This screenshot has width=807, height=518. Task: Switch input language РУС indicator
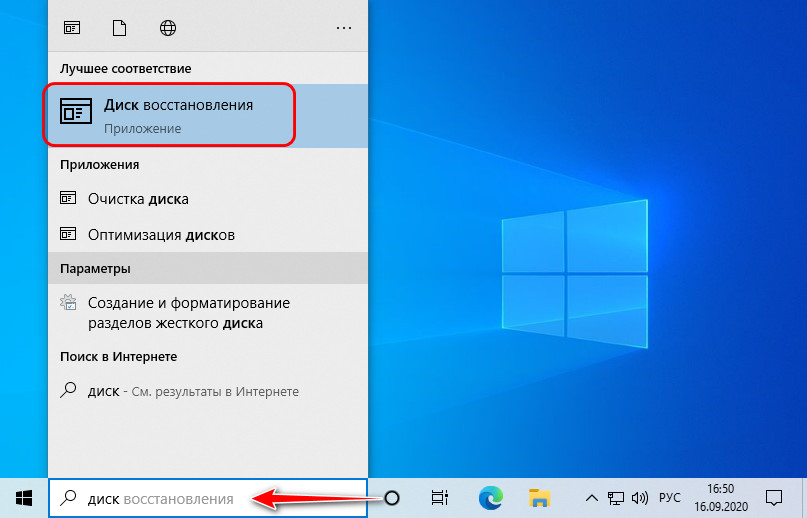click(670, 497)
